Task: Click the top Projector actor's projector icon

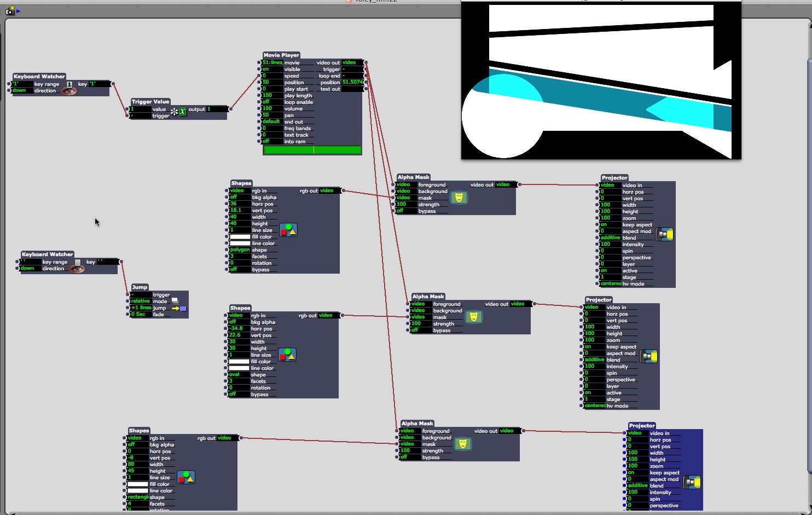Action: click(664, 234)
